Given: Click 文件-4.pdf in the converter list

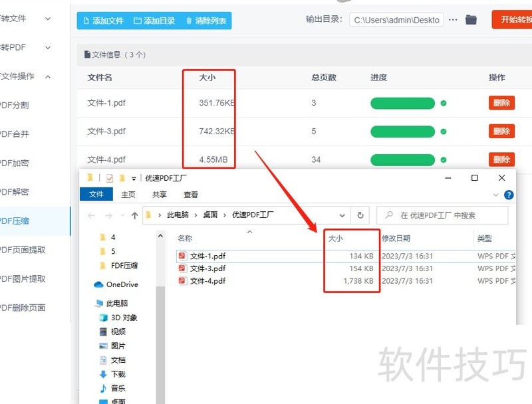Looking at the screenshot, I should pos(106,159).
